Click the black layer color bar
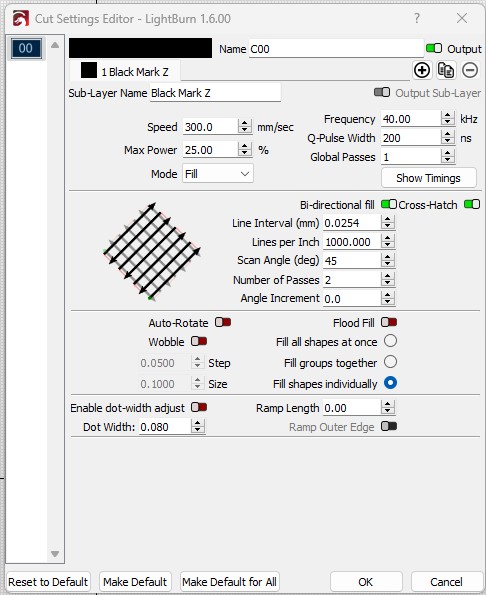486x595 pixels. tap(140, 48)
